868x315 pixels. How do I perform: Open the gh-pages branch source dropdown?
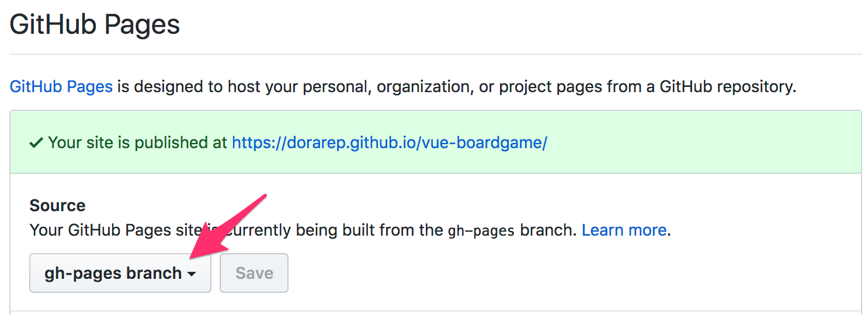[x=120, y=273]
